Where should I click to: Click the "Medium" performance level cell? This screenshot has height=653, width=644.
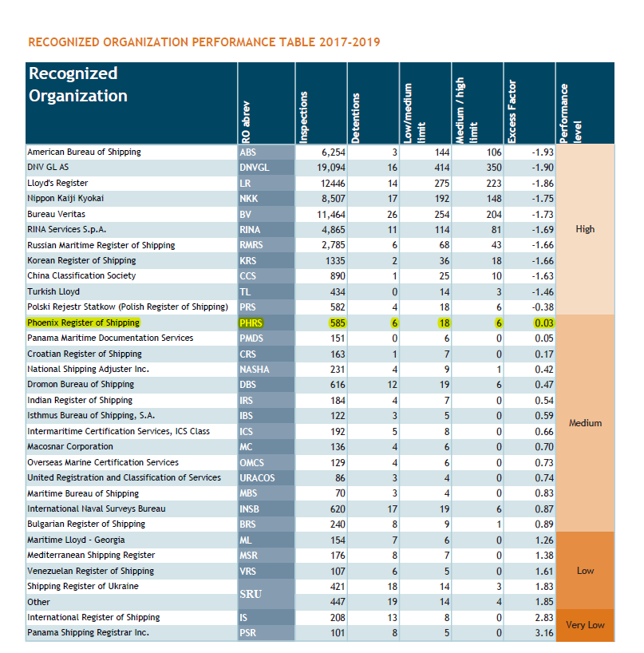coord(585,423)
